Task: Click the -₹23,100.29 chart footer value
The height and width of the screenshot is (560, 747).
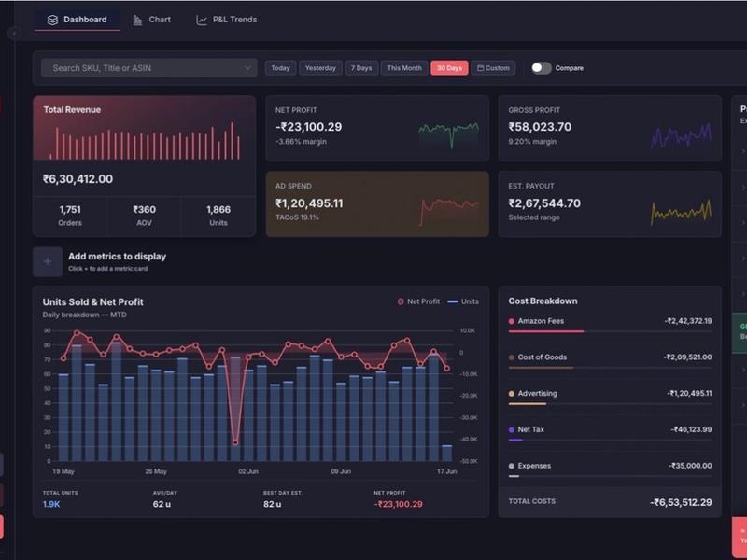Action: point(399,504)
